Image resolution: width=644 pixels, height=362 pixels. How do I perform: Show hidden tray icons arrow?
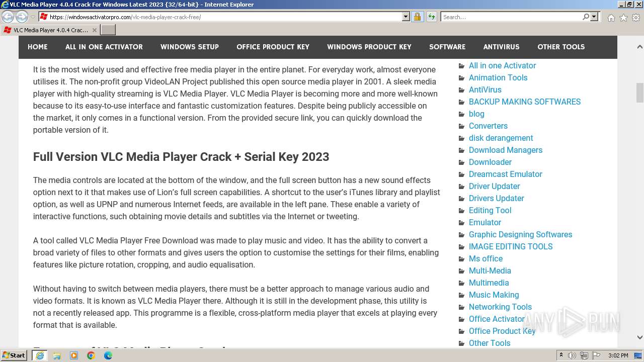[x=561, y=355]
